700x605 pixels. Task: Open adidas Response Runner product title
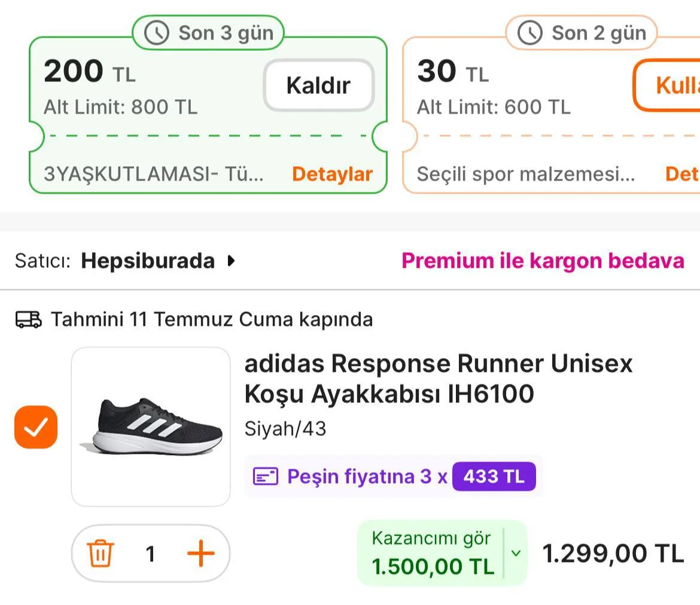coord(438,378)
